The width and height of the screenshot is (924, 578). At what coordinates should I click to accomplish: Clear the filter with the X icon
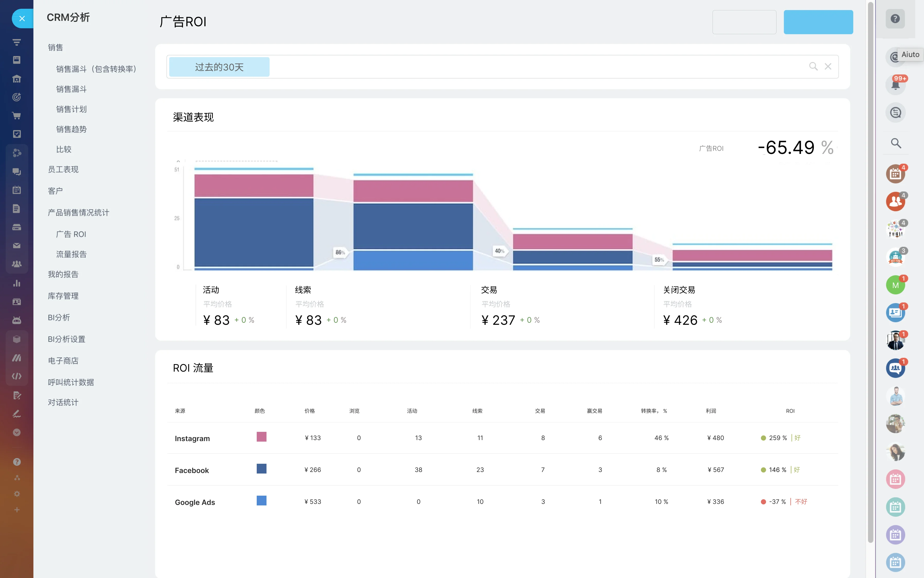pyautogui.click(x=828, y=66)
